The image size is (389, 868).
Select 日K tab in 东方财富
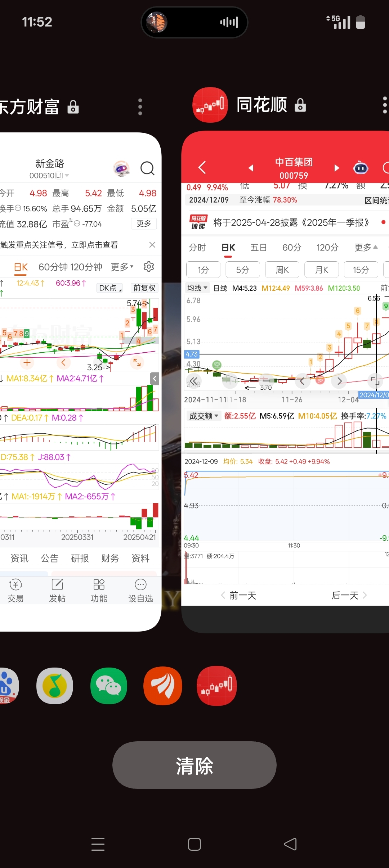tap(21, 267)
